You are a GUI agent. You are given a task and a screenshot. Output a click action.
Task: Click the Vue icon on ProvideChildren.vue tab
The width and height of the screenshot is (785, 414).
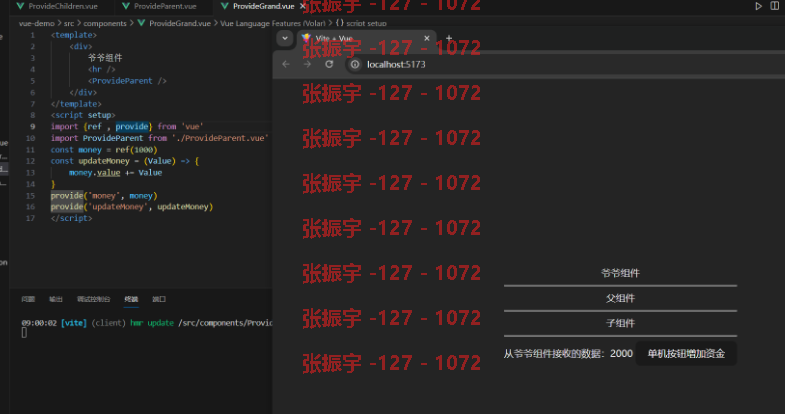tap(20, 6)
